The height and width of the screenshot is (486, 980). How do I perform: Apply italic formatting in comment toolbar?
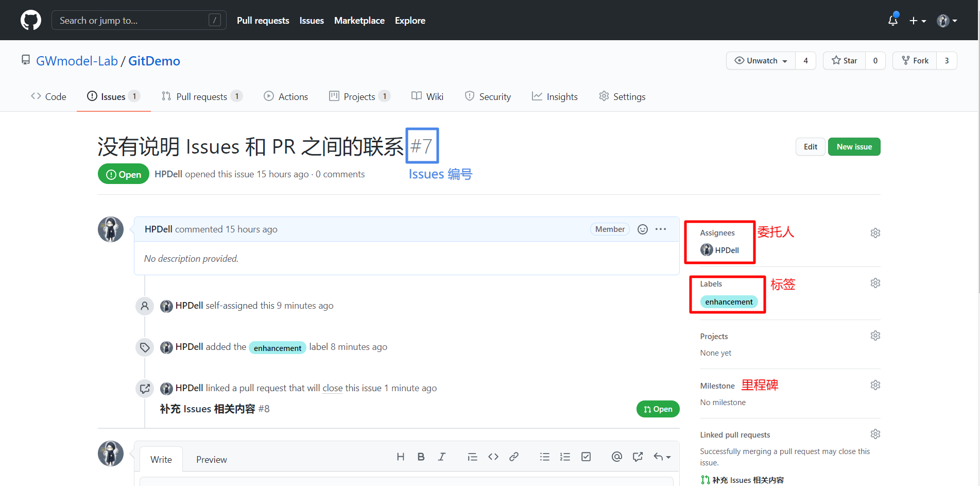441,457
